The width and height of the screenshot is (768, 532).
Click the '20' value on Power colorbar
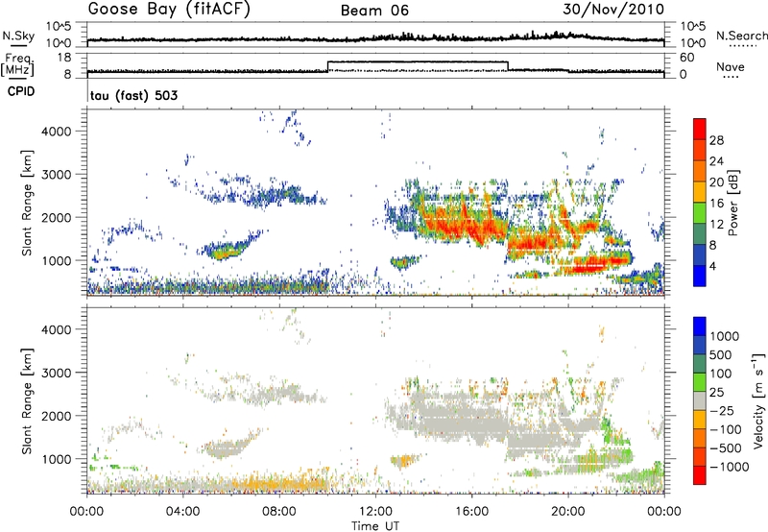tap(716, 182)
